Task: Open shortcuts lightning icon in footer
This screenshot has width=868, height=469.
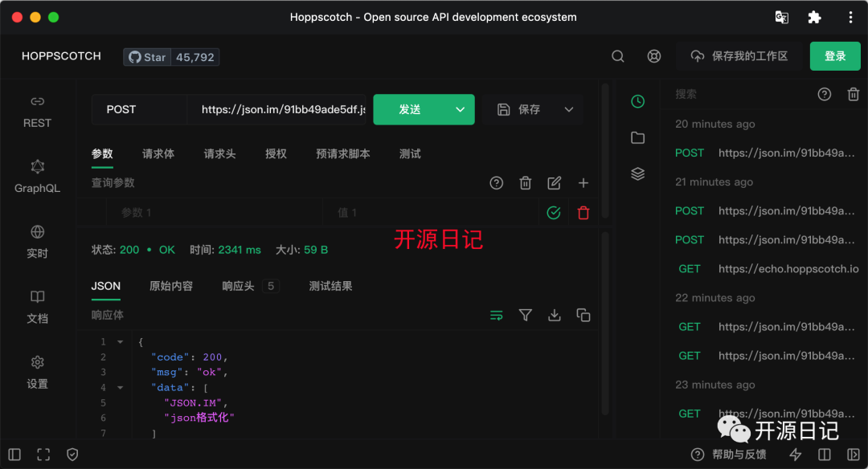Action: pyautogui.click(x=796, y=455)
